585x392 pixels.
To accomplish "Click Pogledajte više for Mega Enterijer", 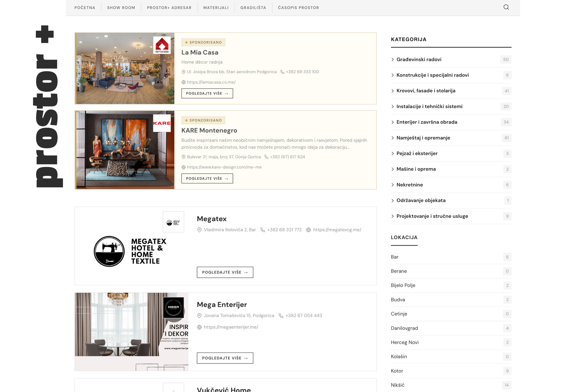I will [225, 358].
